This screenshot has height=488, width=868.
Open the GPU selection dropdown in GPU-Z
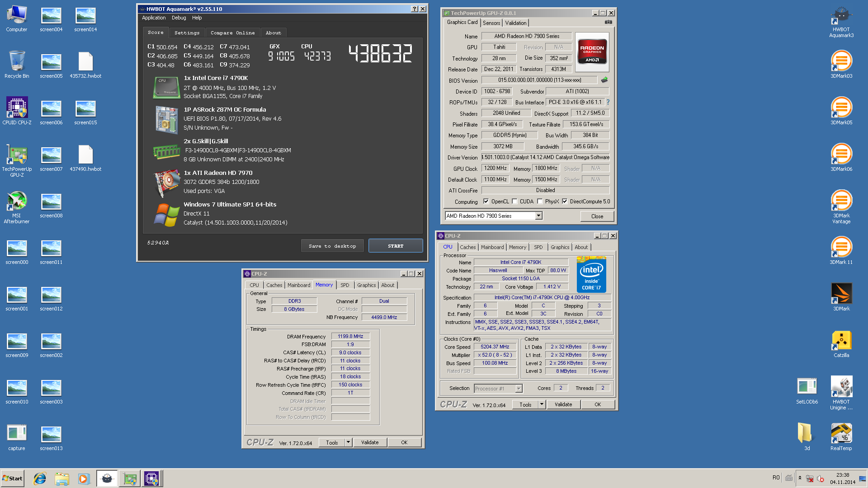point(538,216)
